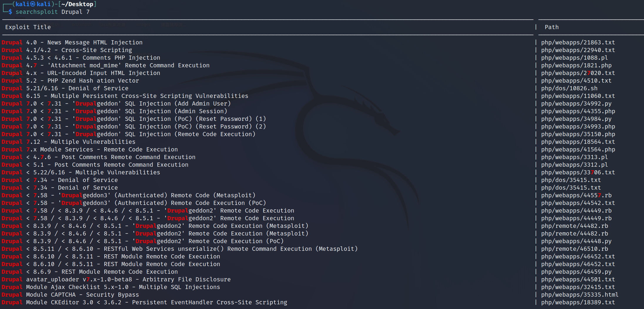
Task: Click 'Drupal 4.1/4.2 - Cross-Site Scripting' row
Action: pos(67,50)
